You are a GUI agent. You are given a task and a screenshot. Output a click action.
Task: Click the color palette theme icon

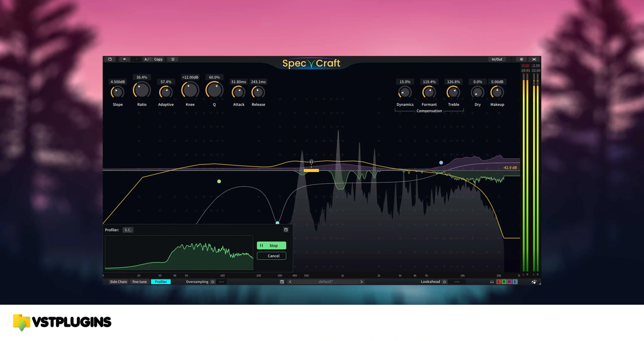pyautogui.click(x=534, y=282)
